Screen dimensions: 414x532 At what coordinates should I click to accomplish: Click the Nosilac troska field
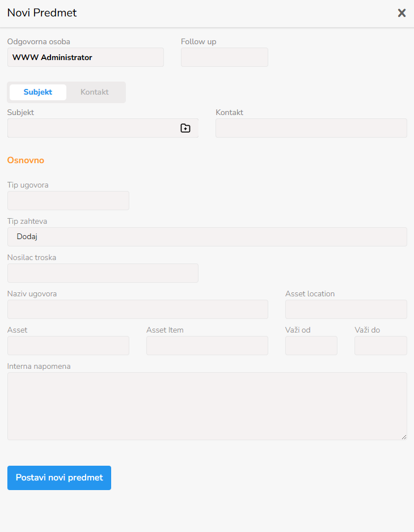(x=103, y=273)
